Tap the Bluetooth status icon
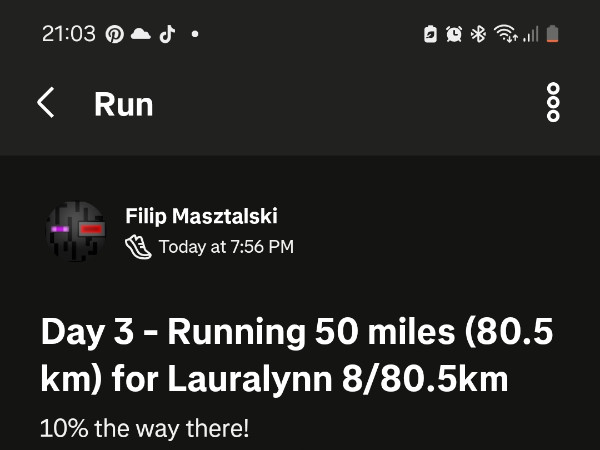This screenshot has height=450, width=600. coord(478,34)
